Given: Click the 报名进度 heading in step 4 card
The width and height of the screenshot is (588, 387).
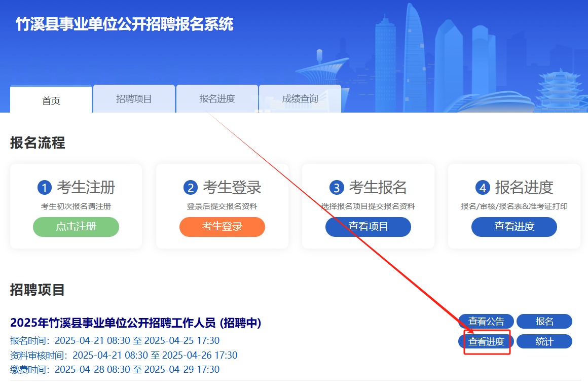Looking at the screenshot, I should (524, 187).
